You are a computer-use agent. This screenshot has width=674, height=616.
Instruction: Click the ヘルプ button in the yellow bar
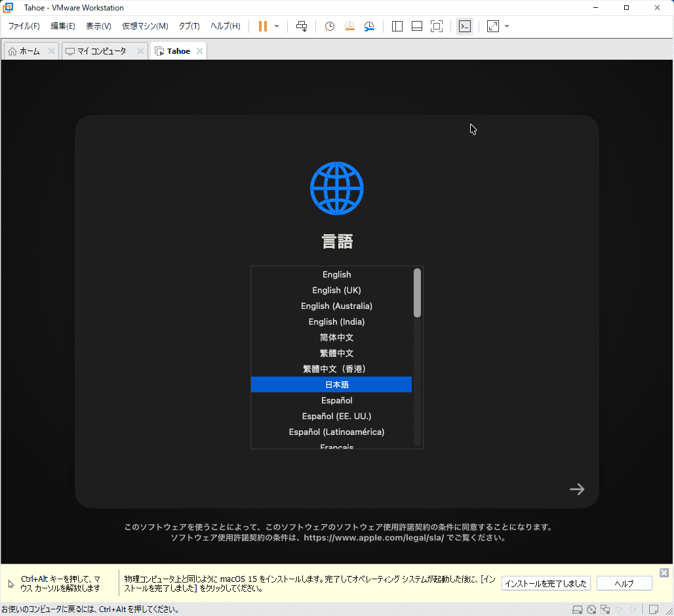(624, 583)
